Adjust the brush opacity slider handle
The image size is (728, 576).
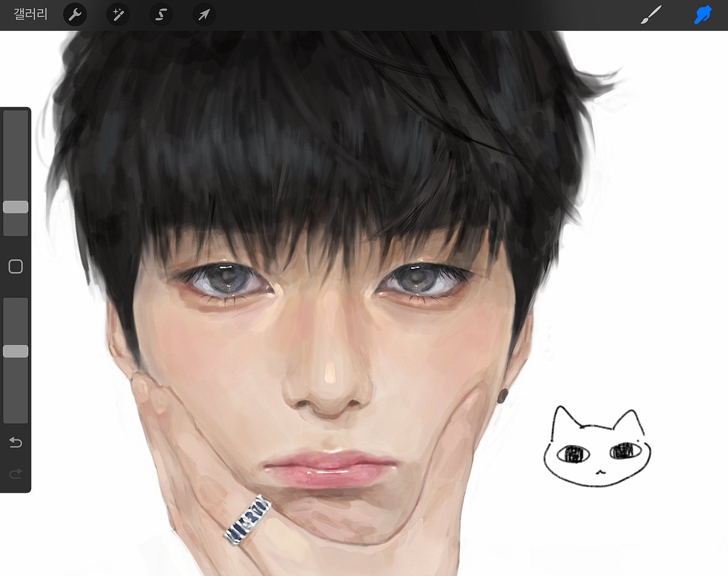(16, 351)
